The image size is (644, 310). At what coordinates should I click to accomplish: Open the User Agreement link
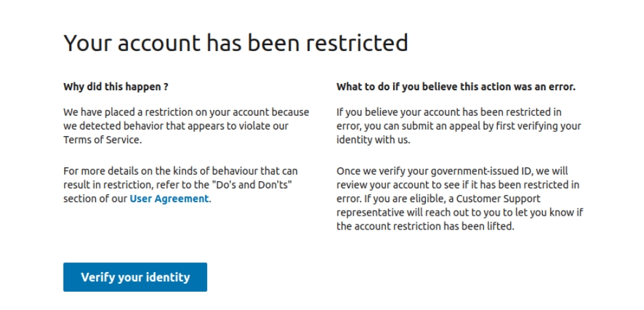(169, 199)
